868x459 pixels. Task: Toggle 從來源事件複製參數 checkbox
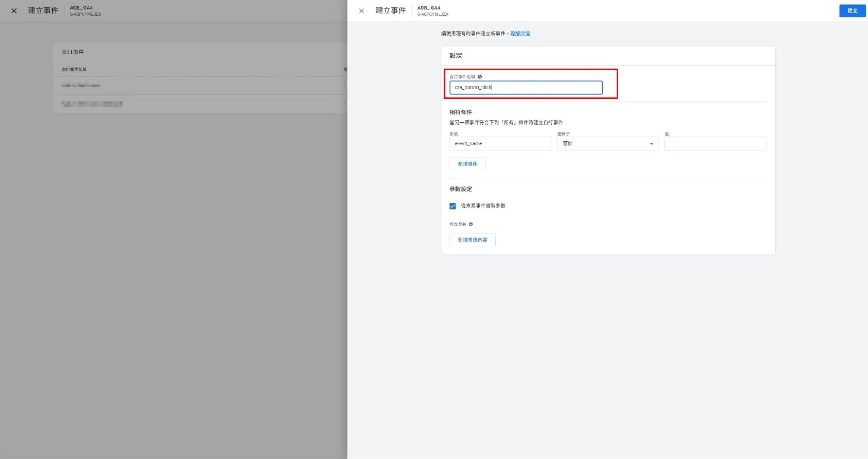453,206
